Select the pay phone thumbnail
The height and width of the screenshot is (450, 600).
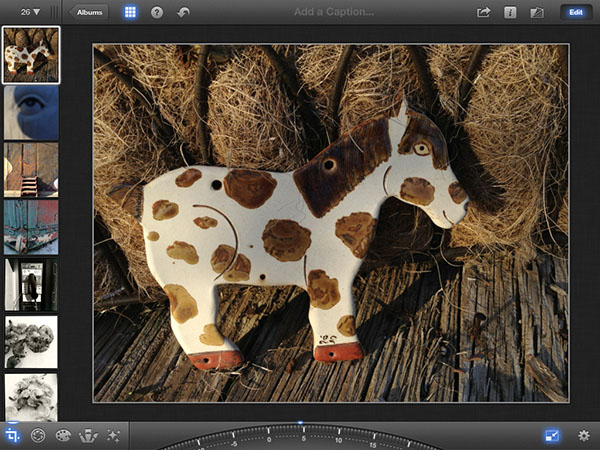tap(31, 285)
